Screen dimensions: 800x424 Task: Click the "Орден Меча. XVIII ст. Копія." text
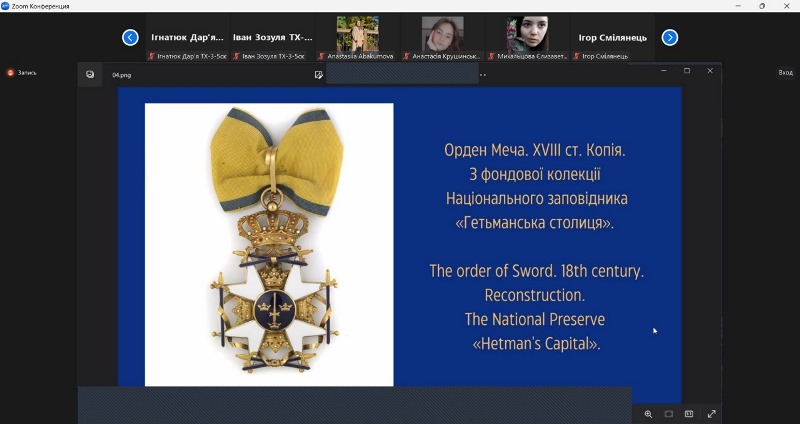click(535, 151)
